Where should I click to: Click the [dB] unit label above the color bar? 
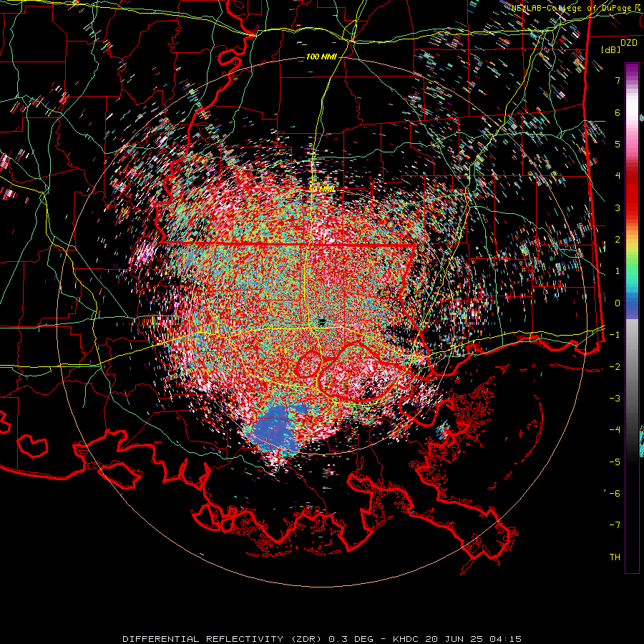[610, 50]
